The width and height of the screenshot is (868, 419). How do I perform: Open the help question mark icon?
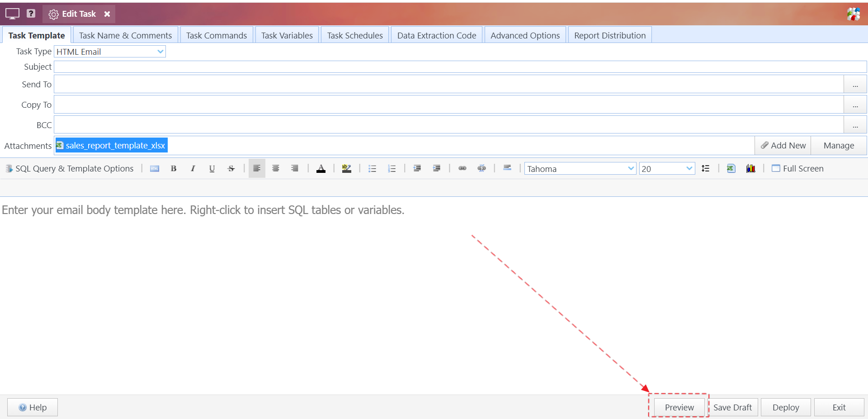click(31, 14)
